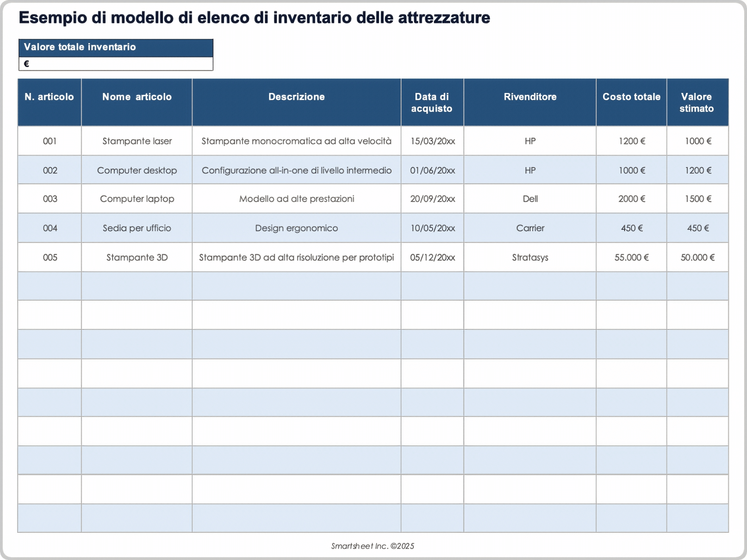Click the Descrizione column header
The width and height of the screenshot is (747, 560).
296,97
